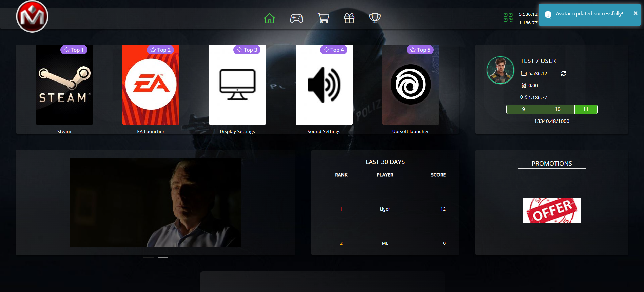
Task: Click the LAST 30 DAYS heading
Action: [385, 162]
